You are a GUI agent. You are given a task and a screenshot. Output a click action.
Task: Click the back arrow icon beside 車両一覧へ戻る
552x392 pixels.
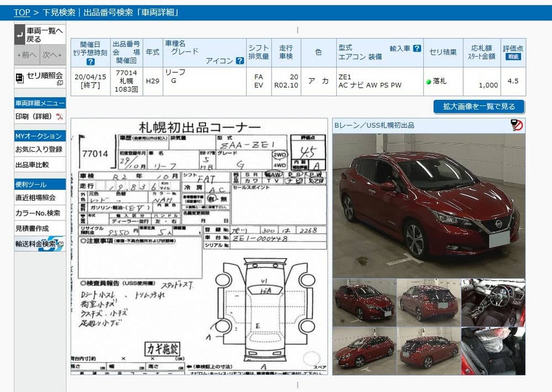click(x=20, y=34)
